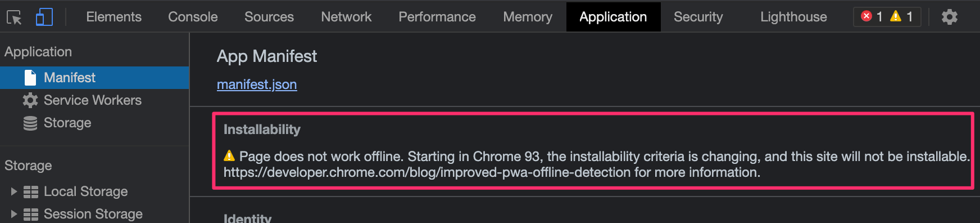Viewport: 980px width, 223px height.
Task: Expand the Local Storage tree arrow
Action: click(x=13, y=191)
